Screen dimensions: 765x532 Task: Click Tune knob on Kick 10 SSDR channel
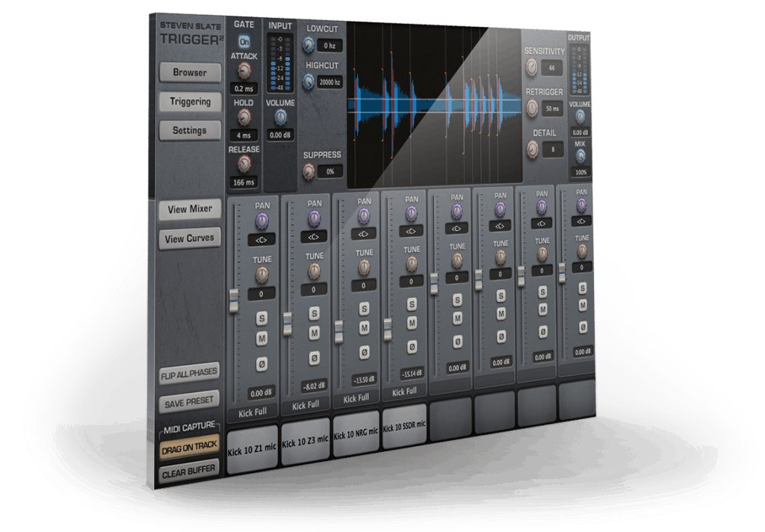pos(412,264)
